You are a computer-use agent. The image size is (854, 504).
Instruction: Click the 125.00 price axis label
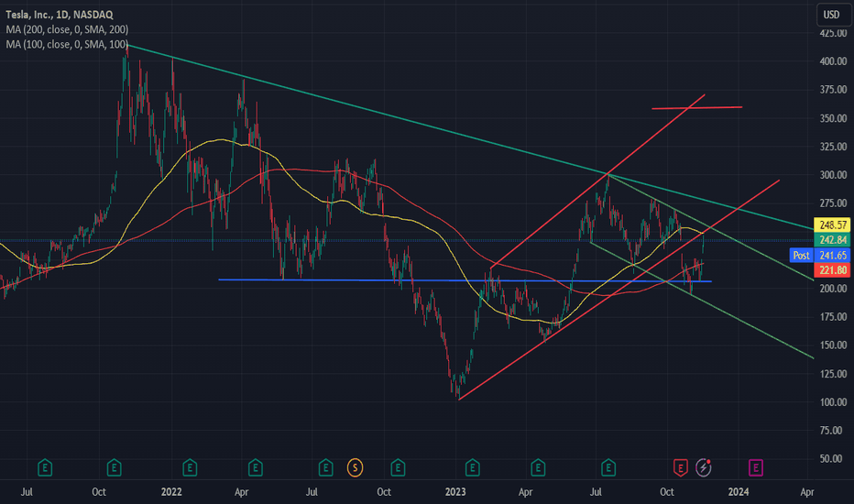pos(833,374)
